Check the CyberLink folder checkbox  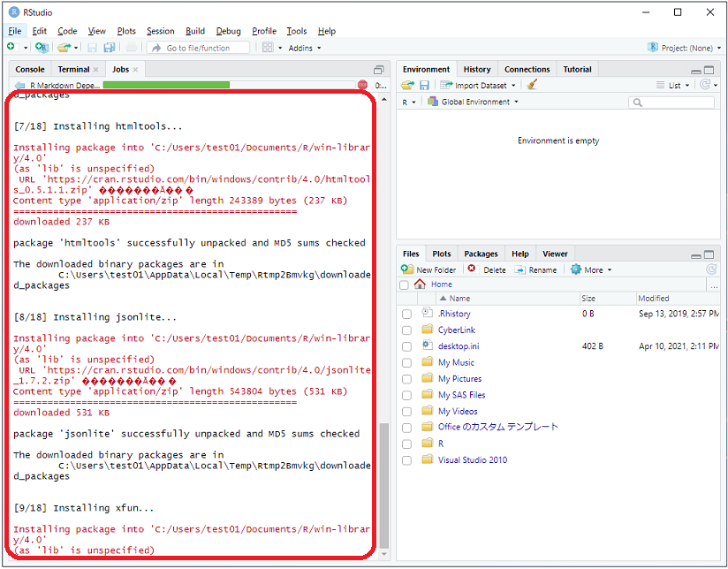(406, 330)
